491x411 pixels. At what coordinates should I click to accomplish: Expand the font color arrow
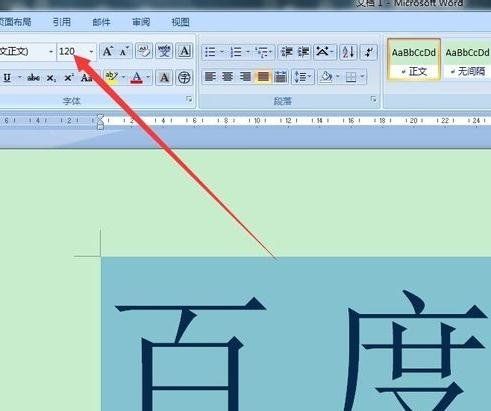pos(148,78)
